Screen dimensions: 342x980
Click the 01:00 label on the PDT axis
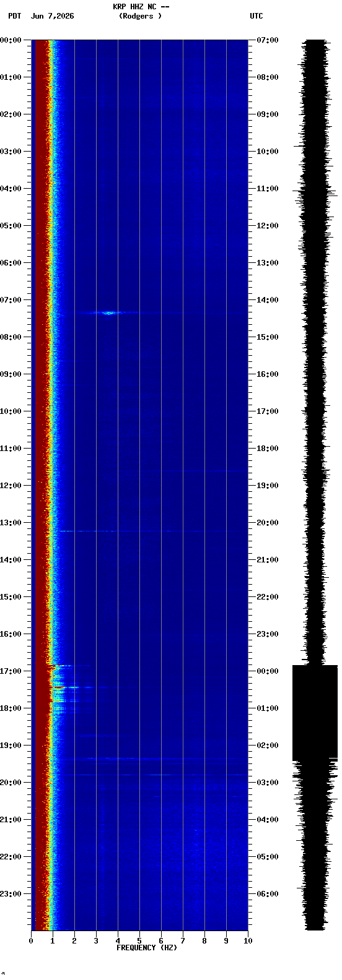pyautogui.click(x=11, y=77)
